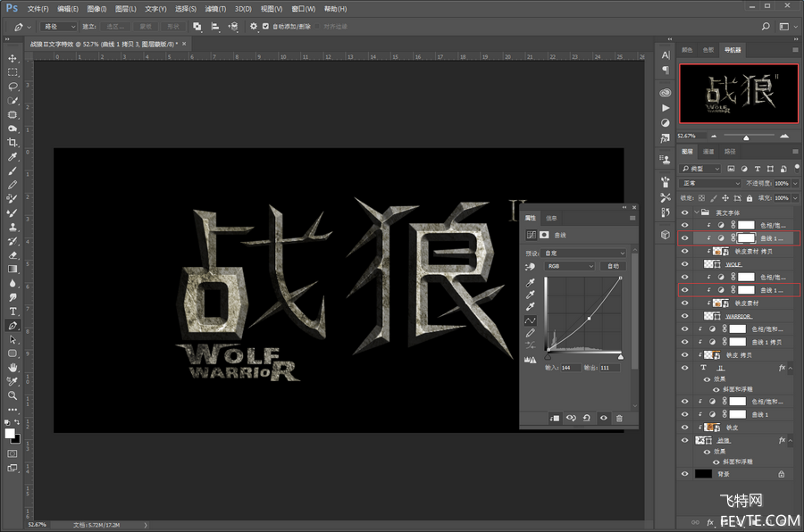Select the Eraser tool
Viewport: 804px width, 532px height.
pos(13,254)
